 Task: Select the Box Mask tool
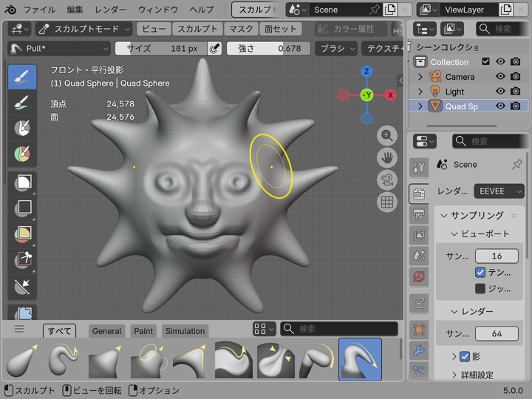(23, 183)
